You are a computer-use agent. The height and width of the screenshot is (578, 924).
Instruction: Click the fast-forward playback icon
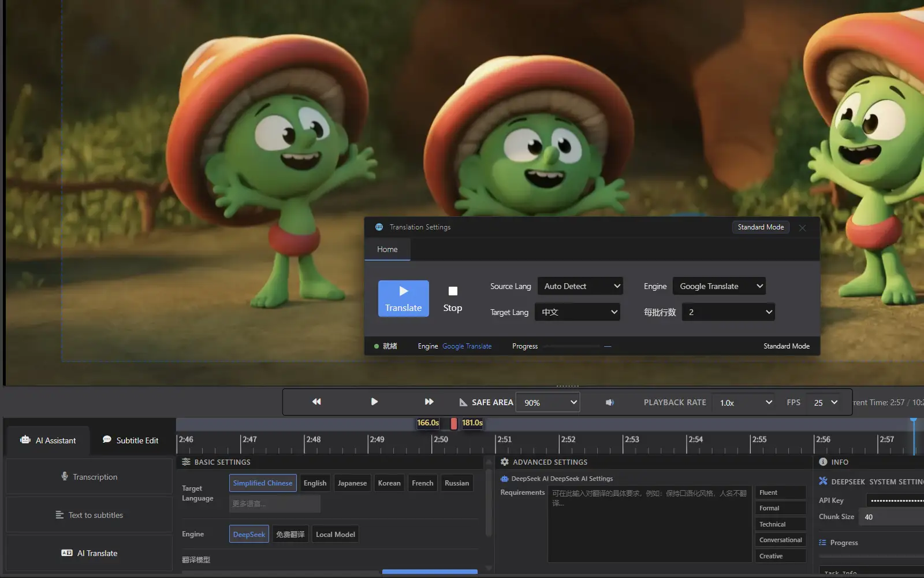(429, 402)
